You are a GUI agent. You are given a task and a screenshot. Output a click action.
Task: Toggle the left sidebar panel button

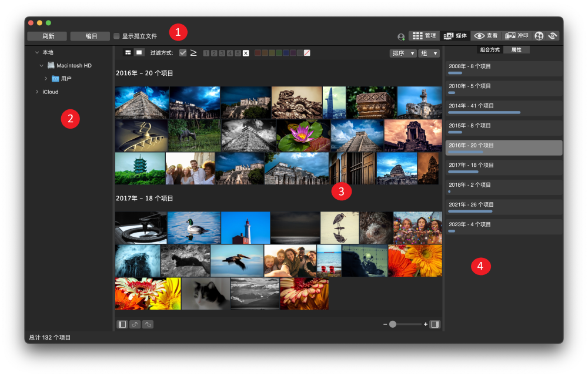click(x=122, y=324)
